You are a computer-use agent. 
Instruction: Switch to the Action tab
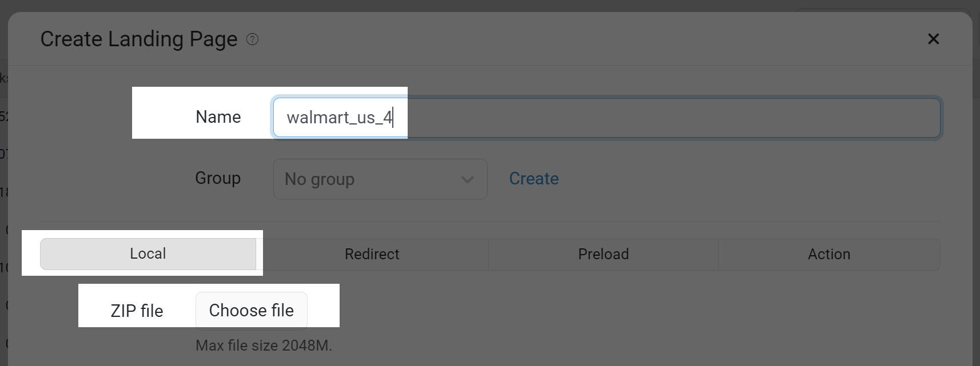pos(829,254)
